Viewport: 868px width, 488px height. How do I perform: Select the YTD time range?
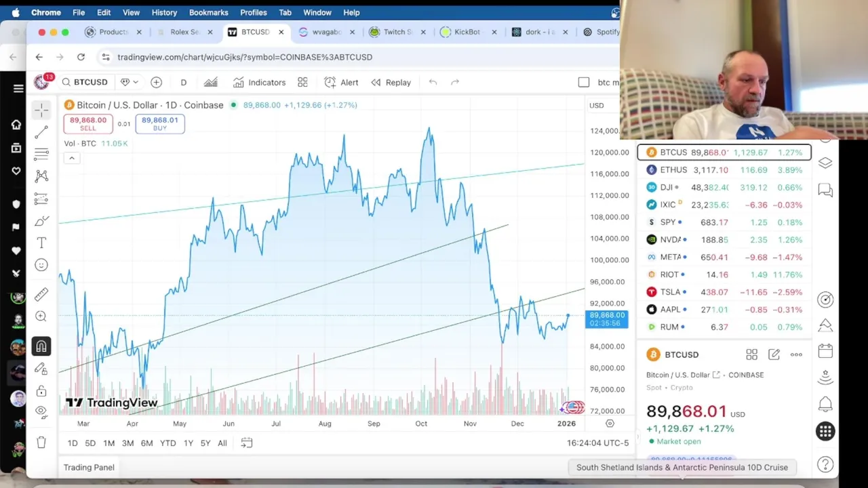[x=167, y=443]
